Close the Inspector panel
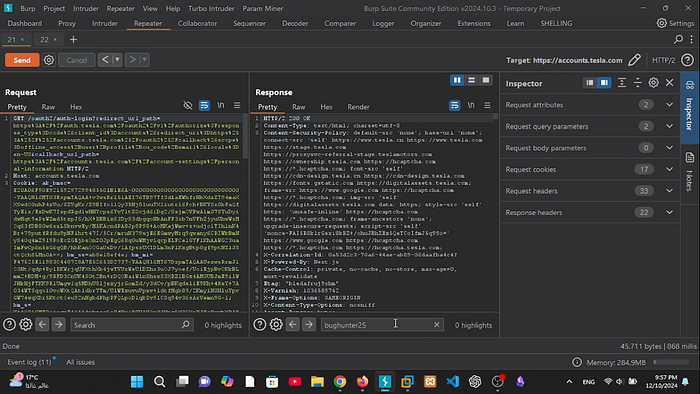The width and height of the screenshot is (700, 394). [x=670, y=83]
